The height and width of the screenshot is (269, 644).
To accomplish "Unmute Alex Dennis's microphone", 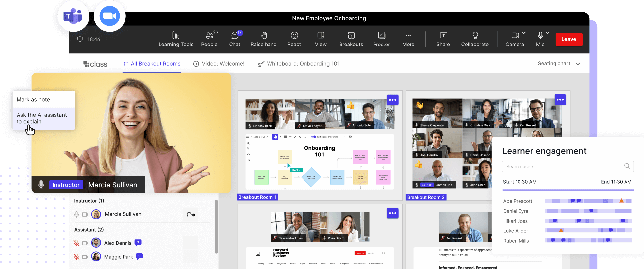I will (x=76, y=243).
